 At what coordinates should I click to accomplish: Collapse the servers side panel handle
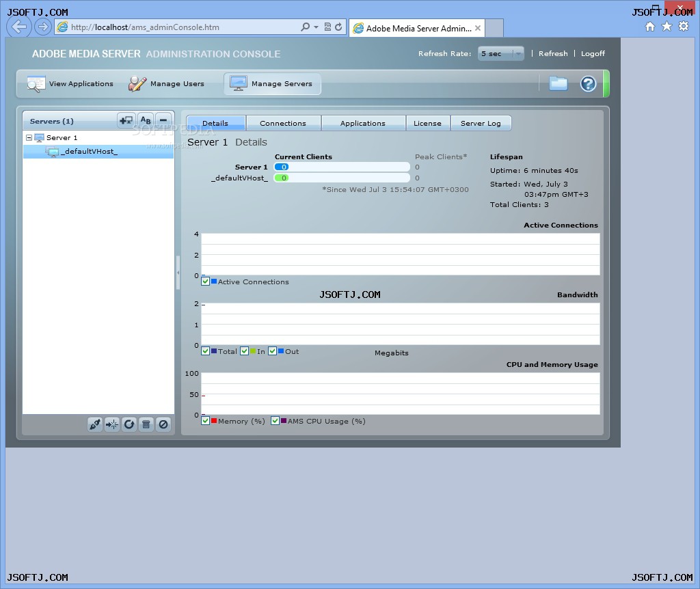click(178, 272)
